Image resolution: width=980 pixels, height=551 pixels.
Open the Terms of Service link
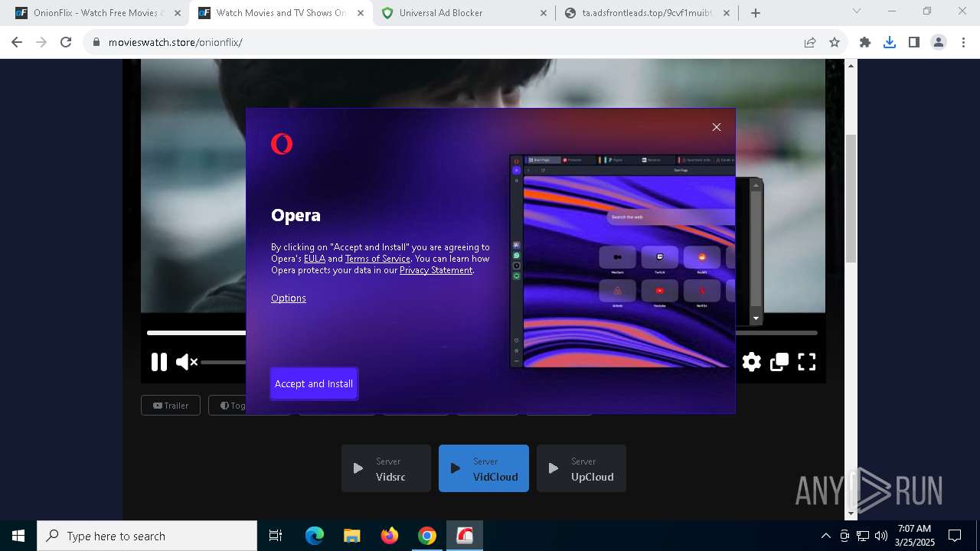tap(377, 259)
